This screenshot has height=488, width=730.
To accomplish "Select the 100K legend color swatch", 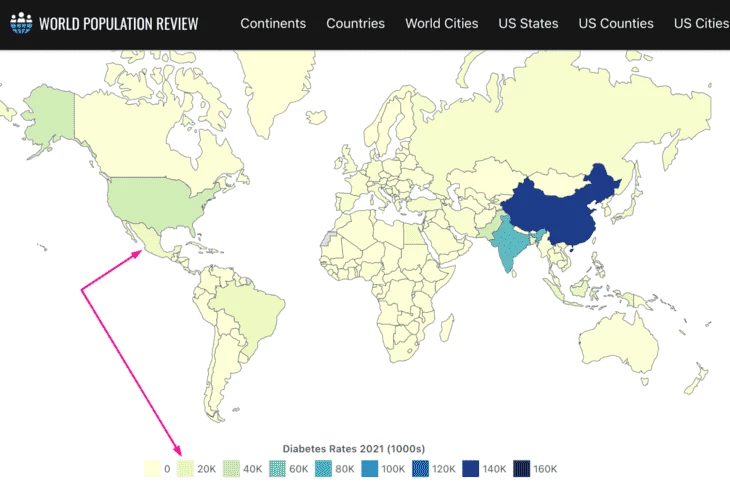I will (370, 468).
